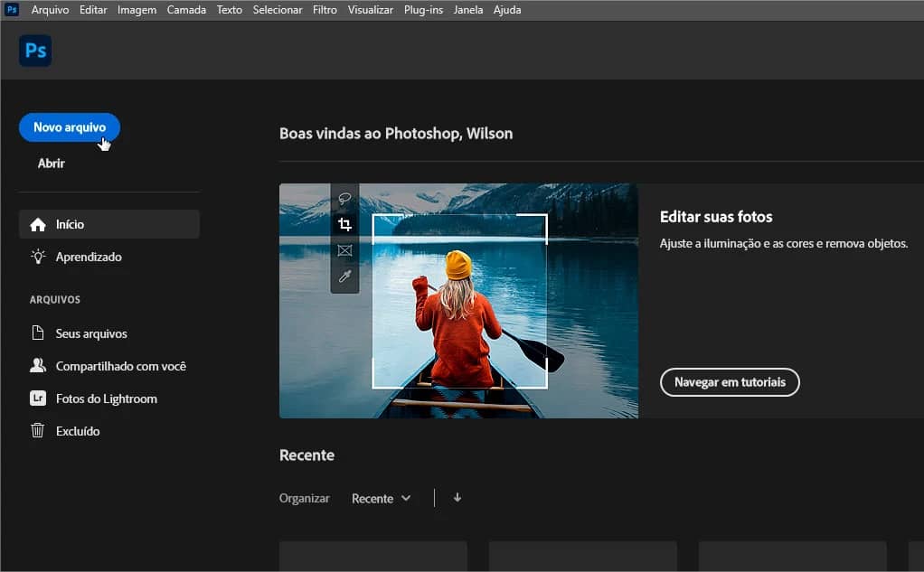This screenshot has width=924, height=572.
Task: Click the trash icon beside Excluído
Action: [38, 431]
